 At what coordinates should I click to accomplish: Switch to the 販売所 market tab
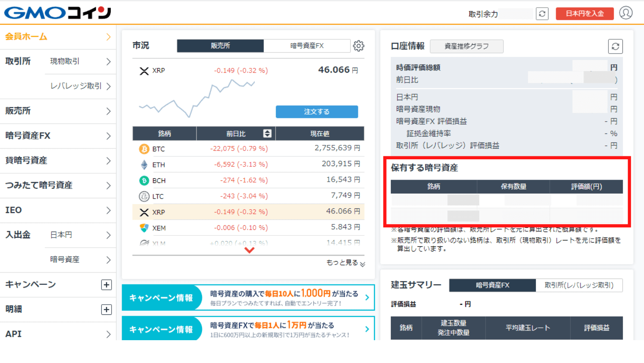[220, 46]
